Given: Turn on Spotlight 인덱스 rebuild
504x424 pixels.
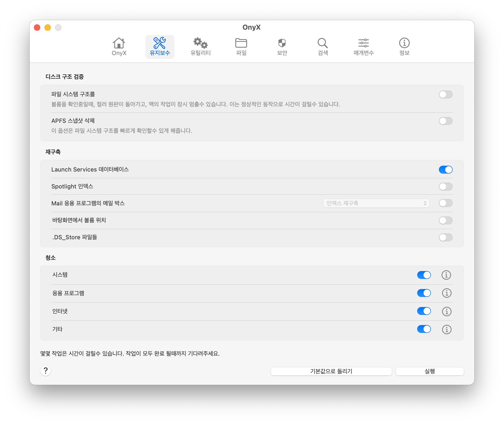Looking at the screenshot, I should tap(445, 187).
